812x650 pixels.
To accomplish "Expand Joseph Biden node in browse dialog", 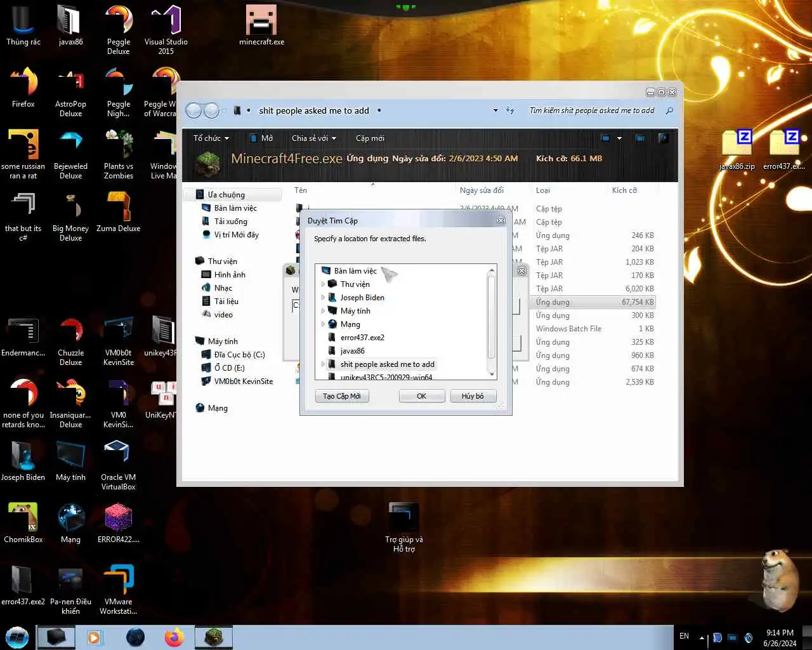I will click(x=323, y=298).
